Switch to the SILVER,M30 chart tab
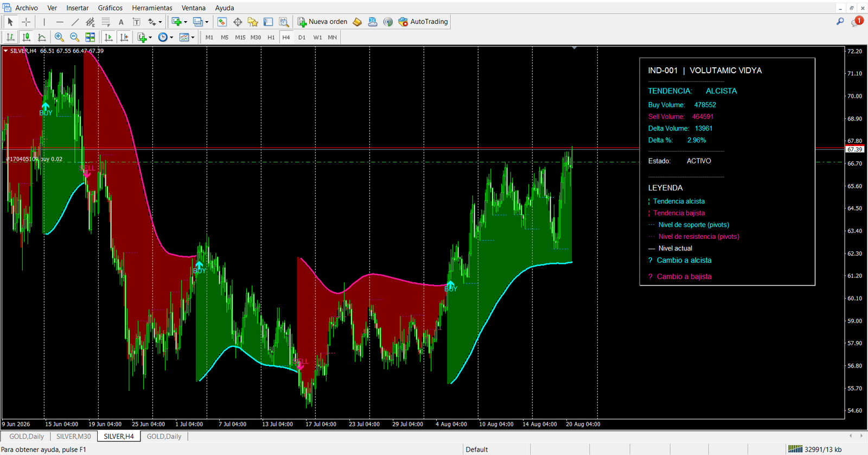Image resolution: width=868 pixels, height=455 pixels. click(74, 437)
